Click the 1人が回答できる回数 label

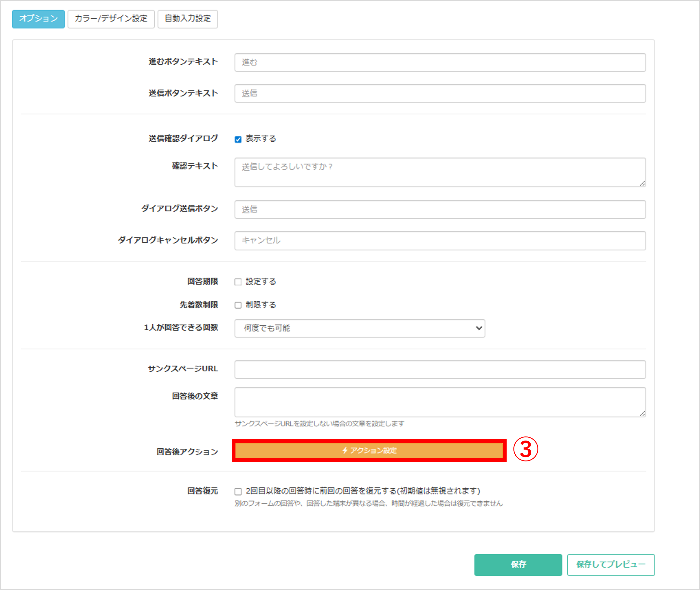pos(181,327)
